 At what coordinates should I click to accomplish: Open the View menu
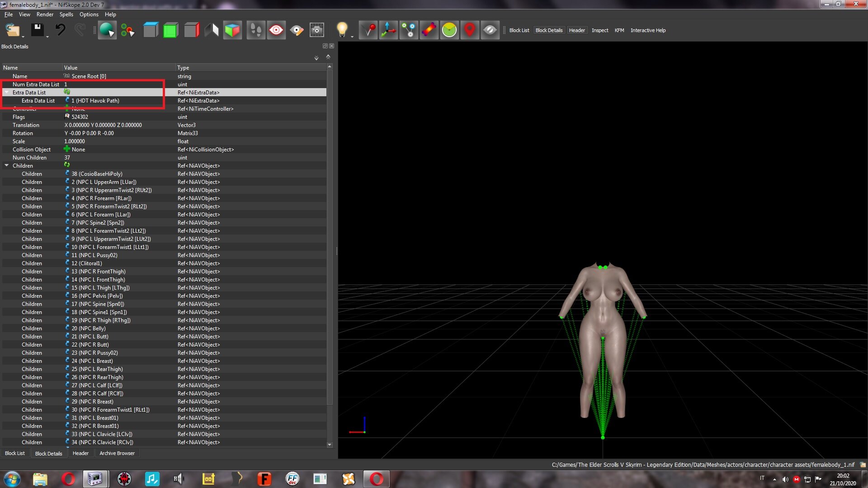24,14
